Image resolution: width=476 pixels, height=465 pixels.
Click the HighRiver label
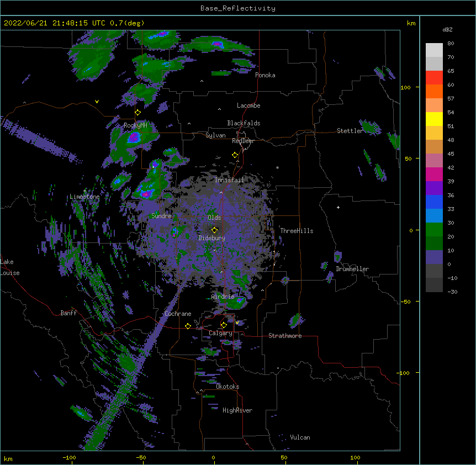pyautogui.click(x=237, y=410)
